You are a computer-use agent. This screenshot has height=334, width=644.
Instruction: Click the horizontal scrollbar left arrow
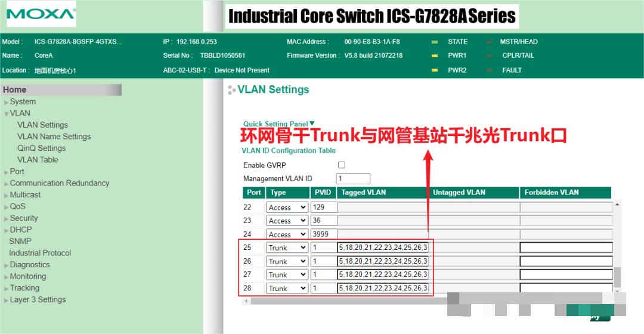[246, 301]
